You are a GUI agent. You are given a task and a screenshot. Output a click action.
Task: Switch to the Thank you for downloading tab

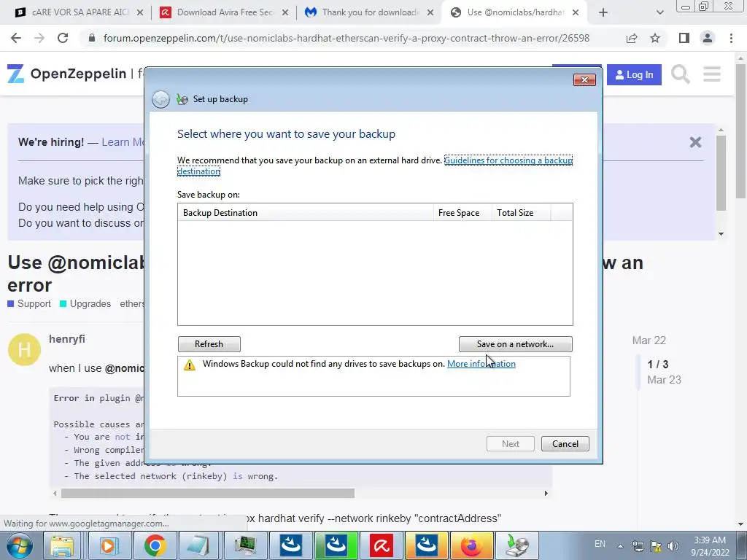click(x=371, y=12)
